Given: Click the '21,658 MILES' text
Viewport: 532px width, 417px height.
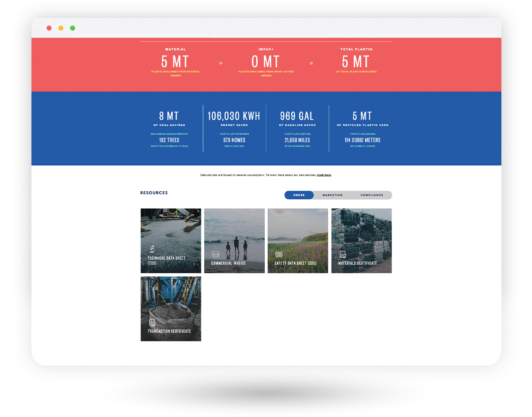Looking at the screenshot, I should point(297,140).
